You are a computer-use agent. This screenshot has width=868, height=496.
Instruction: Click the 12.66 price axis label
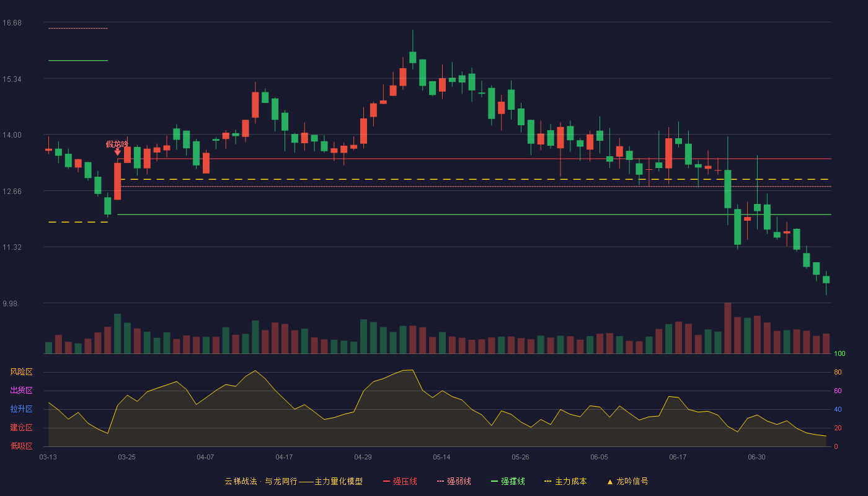tap(12, 192)
